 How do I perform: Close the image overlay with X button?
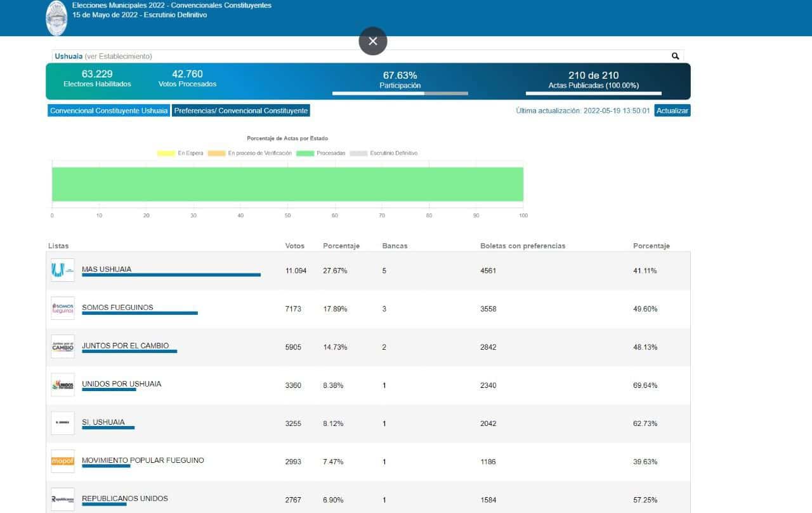tap(373, 41)
